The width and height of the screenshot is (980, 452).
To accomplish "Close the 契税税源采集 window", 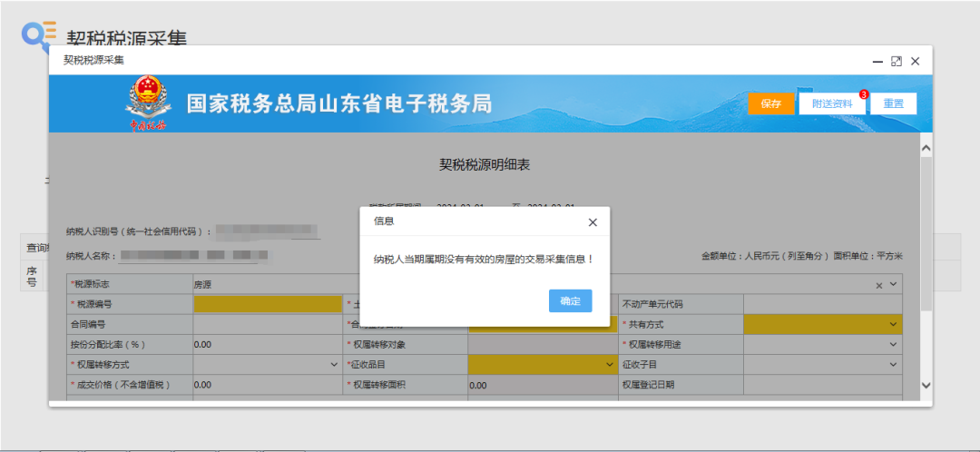I will pyautogui.click(x=915, y=62).
